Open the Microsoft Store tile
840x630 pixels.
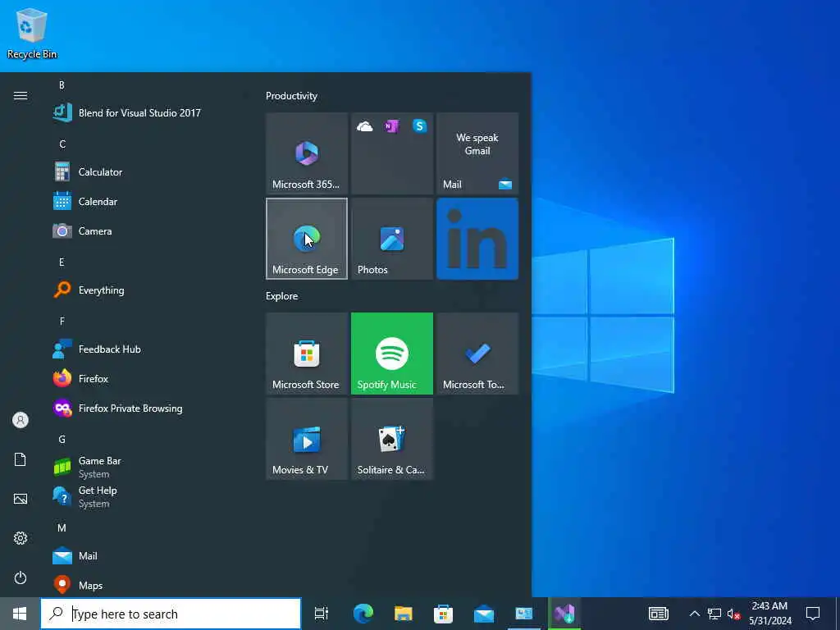coord(307,354)
